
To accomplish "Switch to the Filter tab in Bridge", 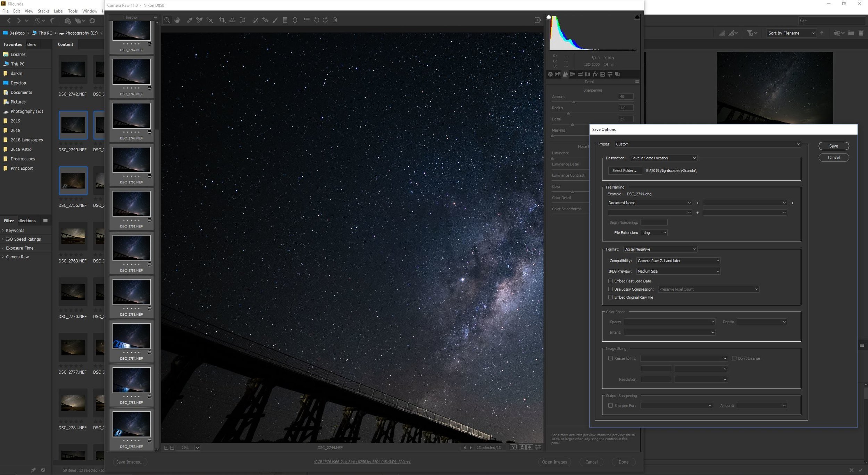I will click(9, 220).
